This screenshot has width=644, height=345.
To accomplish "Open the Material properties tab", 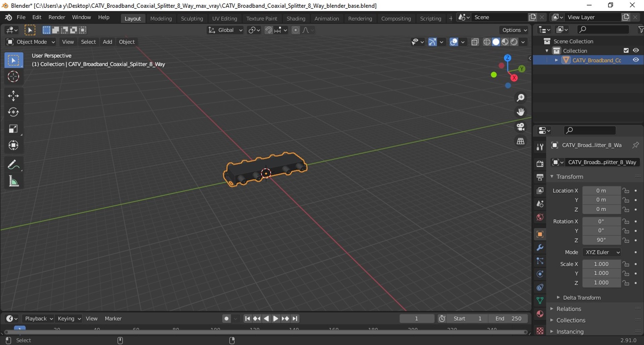I will click(540, 314).
